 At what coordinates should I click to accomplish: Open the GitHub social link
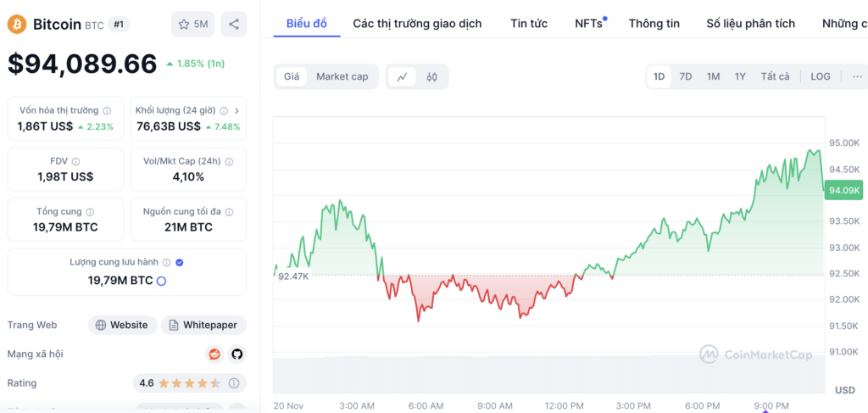(x=237, y=354)
